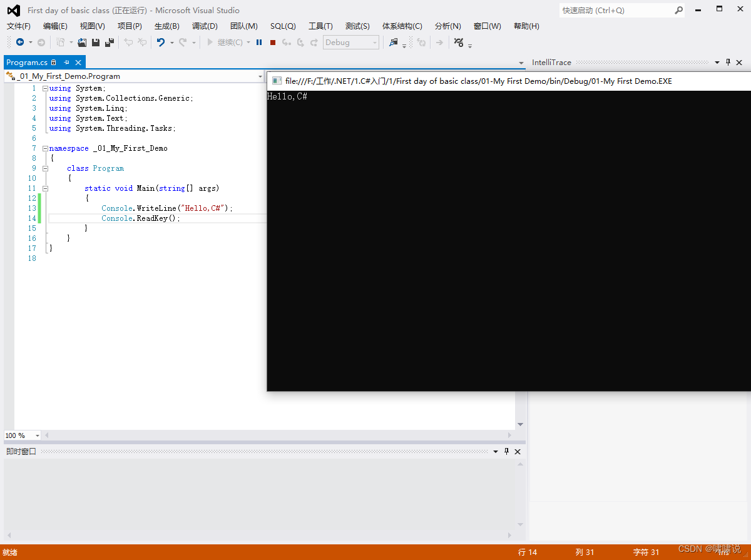Image resolution: width=751 pixels, height=560 pixels.
Task: Open the 帮助(H) menu
Action: (x=526, y=26)
